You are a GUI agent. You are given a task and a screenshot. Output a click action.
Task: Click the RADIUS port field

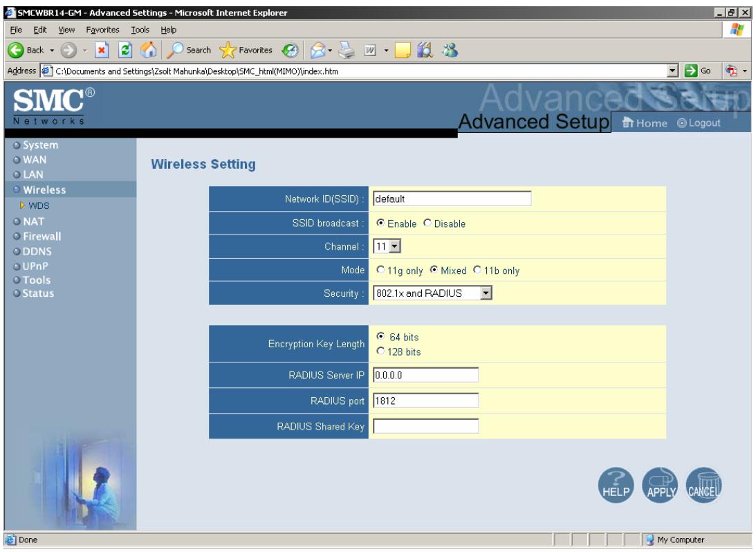[426, 401]
